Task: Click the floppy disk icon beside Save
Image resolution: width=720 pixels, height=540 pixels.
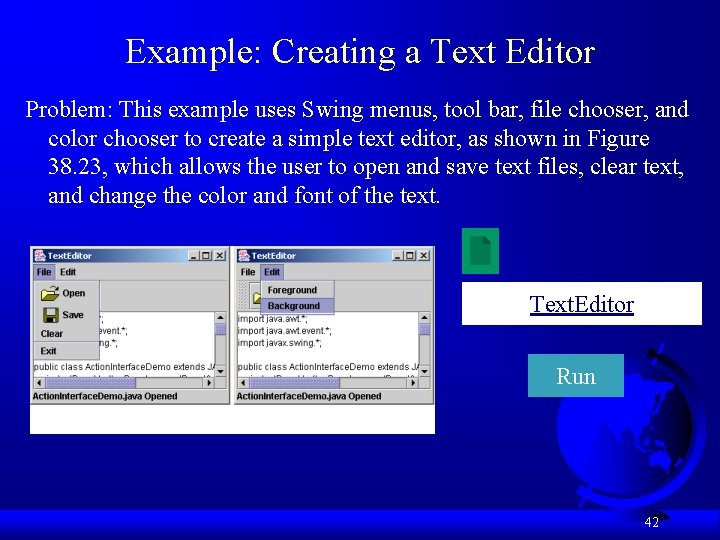Action: click(51, 315)
